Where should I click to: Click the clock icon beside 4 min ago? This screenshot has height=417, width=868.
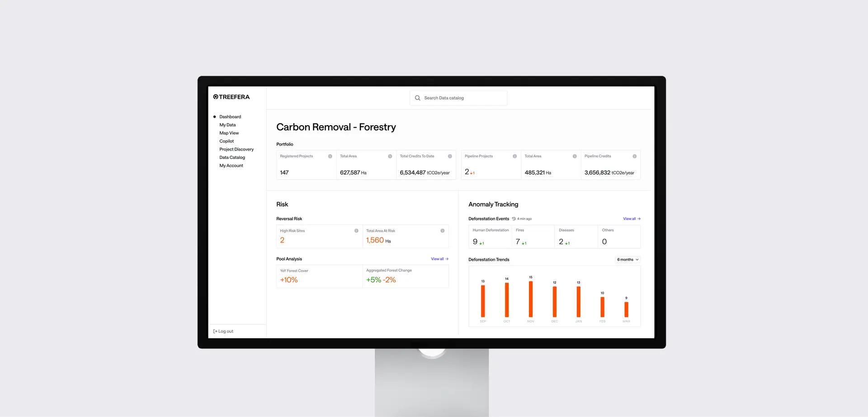click(x=514, y=219)
